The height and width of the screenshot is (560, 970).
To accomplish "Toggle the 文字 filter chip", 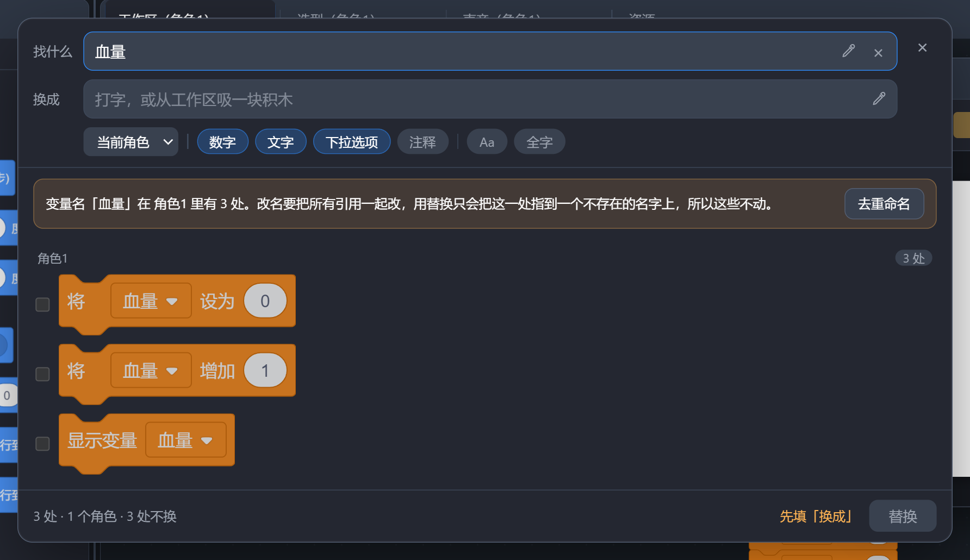I will 281,142.
